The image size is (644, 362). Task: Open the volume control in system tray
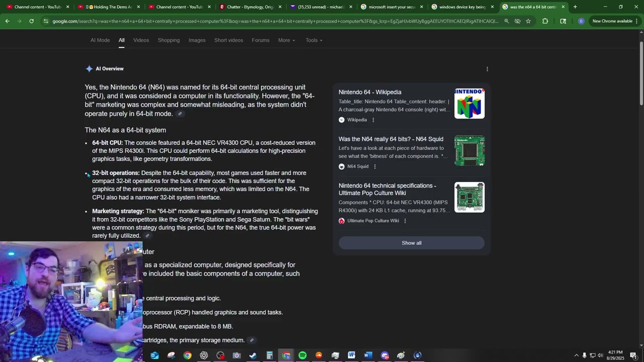[x=600, y=355]
